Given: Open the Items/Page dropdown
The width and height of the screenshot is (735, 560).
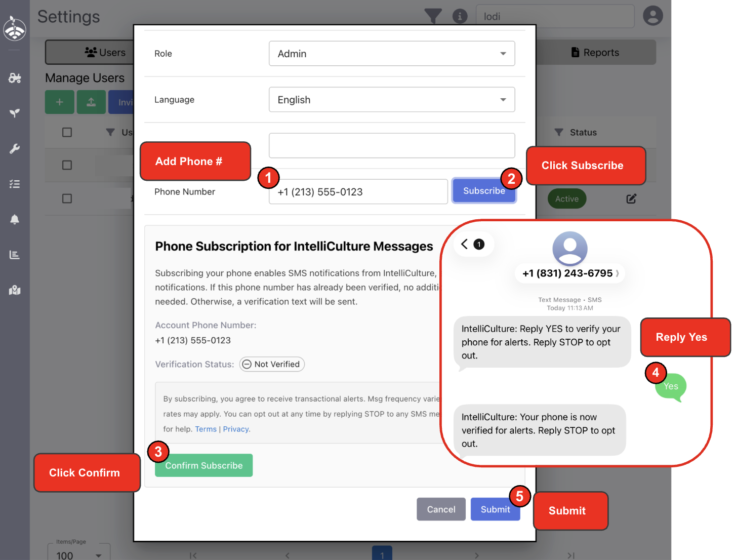Looking at the screenshot, I should pos(78,554).
